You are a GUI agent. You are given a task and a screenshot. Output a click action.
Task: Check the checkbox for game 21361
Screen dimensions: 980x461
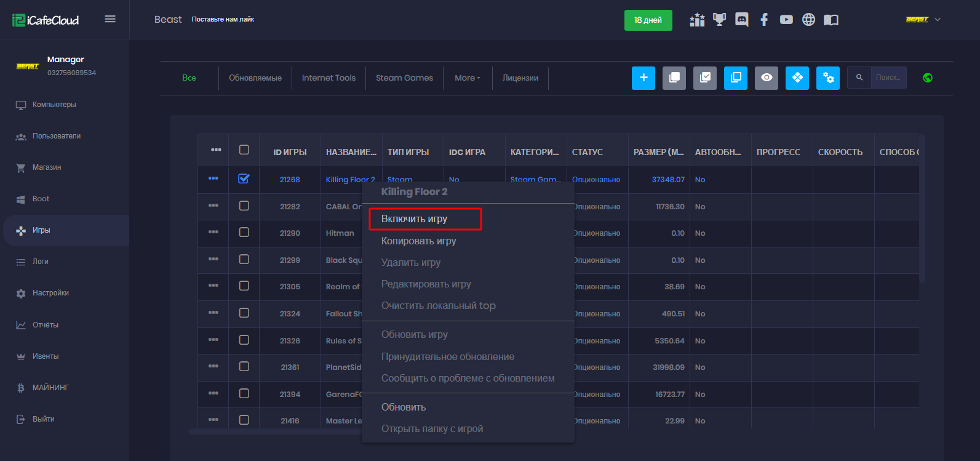pos(244,366)
